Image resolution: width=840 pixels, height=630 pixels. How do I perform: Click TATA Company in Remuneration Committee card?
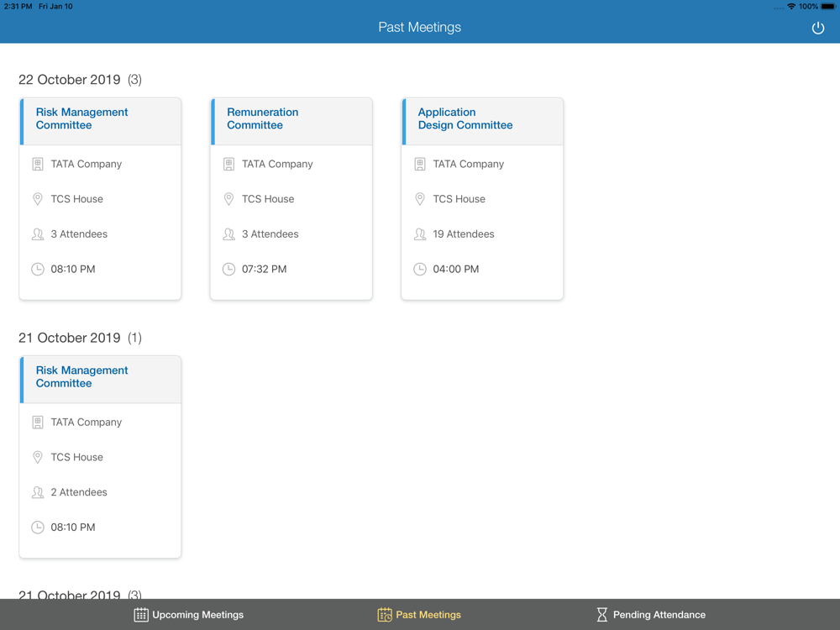277,164
